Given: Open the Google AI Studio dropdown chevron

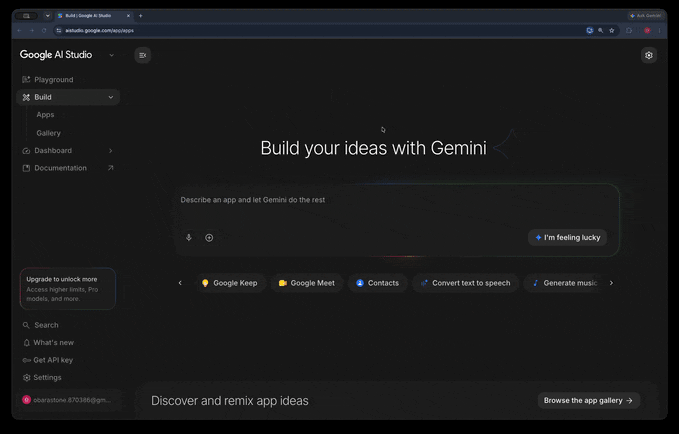Looking at the screenshot, I should tap(111, 55).
